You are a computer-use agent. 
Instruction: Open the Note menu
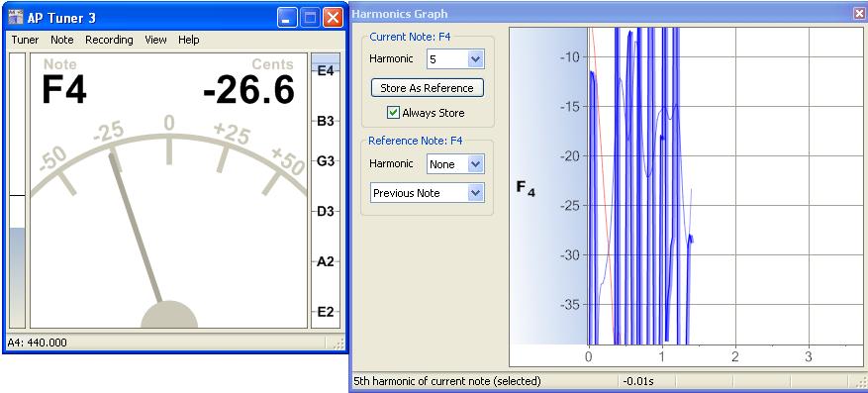pyautogui.click(x=62, y=40)
